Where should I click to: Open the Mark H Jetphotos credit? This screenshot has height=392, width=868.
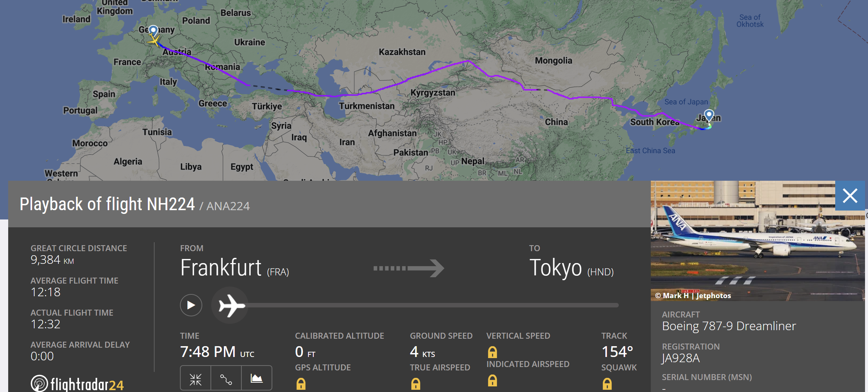coord(693,295)
